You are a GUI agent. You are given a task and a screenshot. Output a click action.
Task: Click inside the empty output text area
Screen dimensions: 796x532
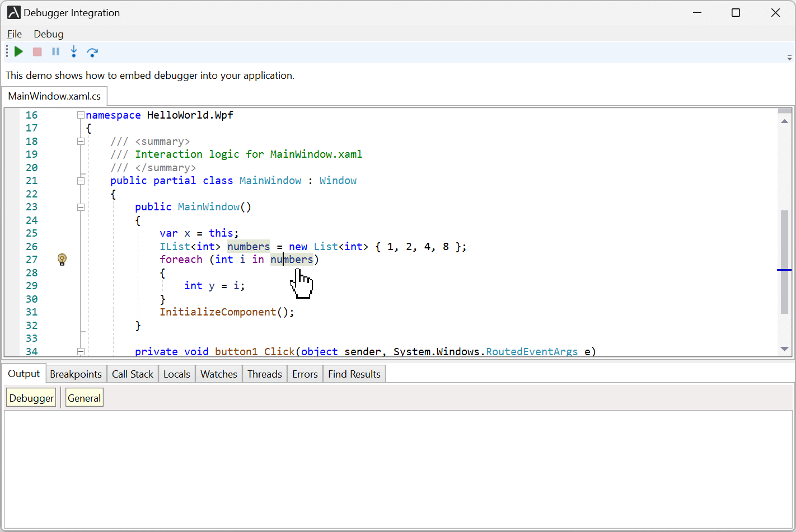pyautogui.click(x=398, y=469)
